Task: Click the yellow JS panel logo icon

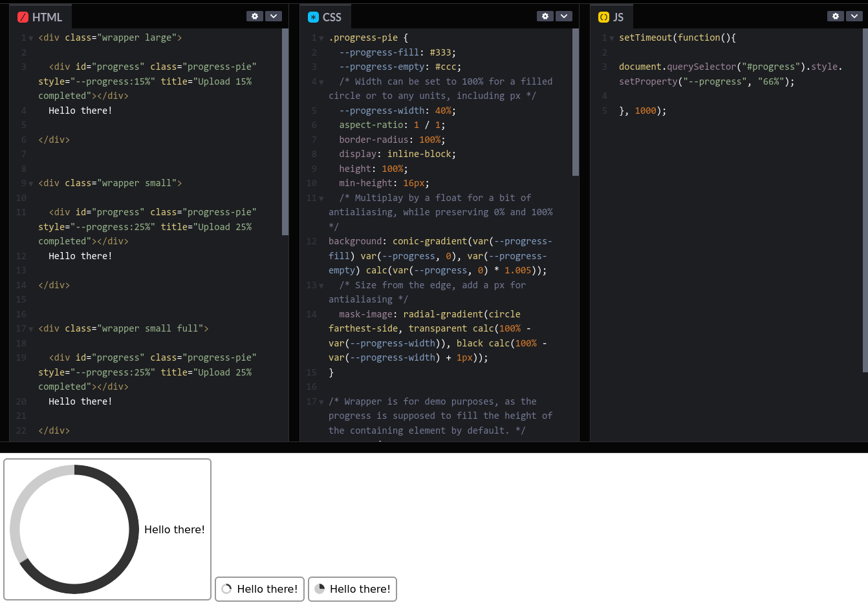Action: tap(602, 17)
